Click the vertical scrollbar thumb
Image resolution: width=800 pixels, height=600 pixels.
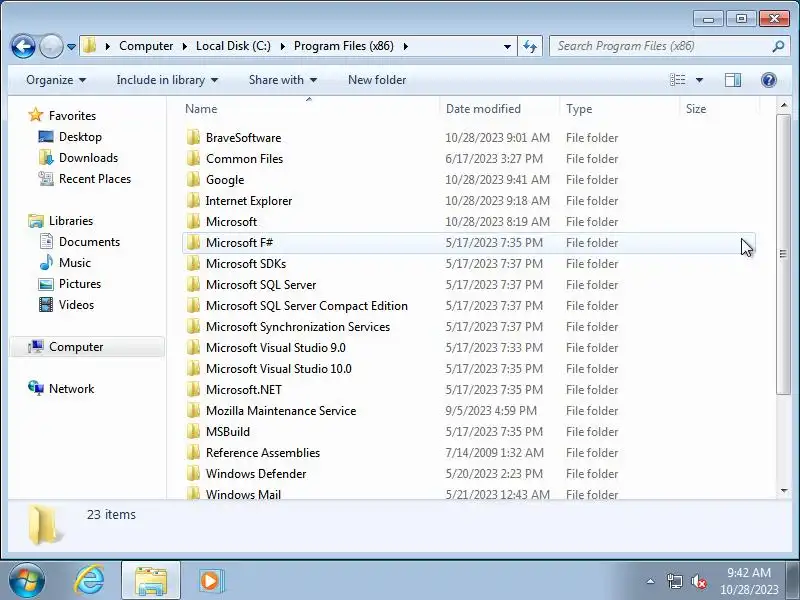[x=783, y=254]
